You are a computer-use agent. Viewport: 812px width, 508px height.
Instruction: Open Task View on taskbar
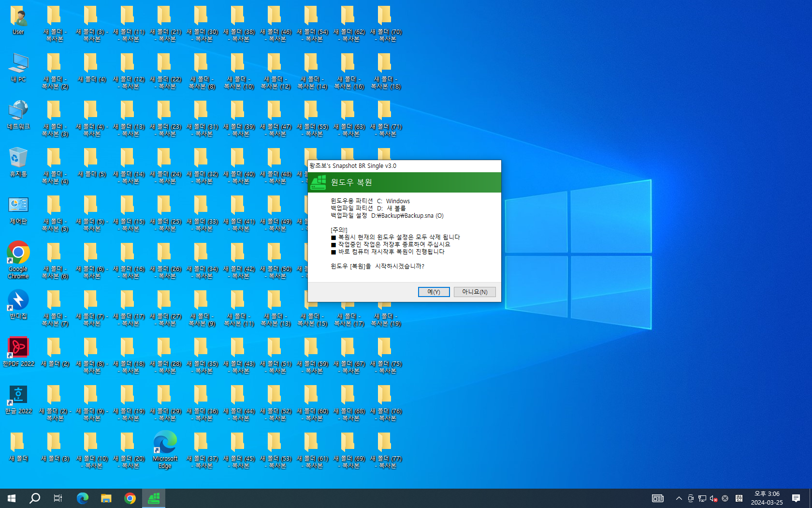pyautogui.click(x=58, y=498)
